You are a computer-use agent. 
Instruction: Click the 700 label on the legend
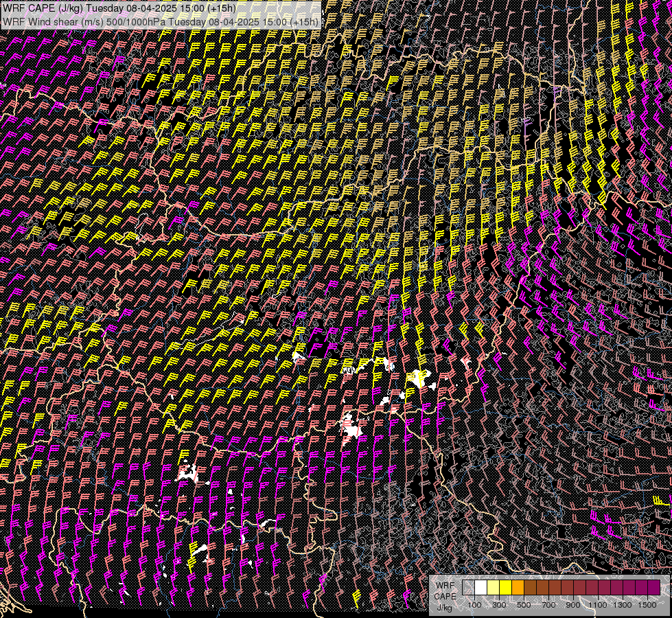(x=548, y=605)
